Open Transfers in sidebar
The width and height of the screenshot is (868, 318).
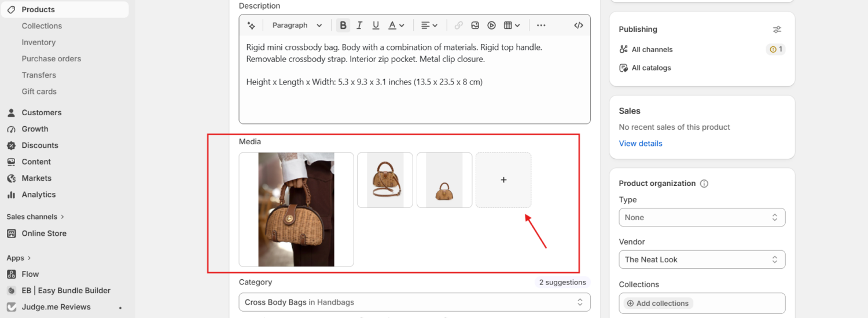pos(39,75)
